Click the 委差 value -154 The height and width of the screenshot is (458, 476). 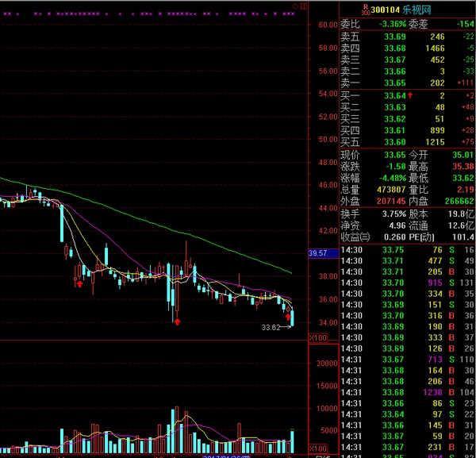(x=466, y=24)
